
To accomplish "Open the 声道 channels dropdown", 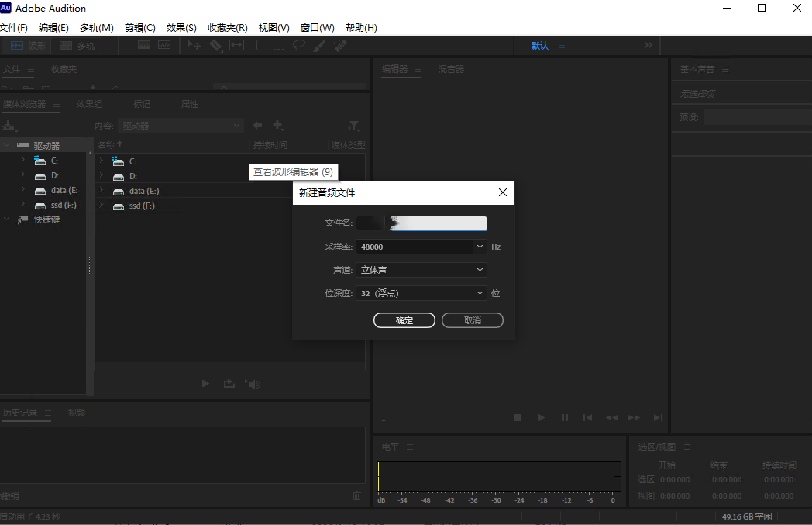I will (x=421, y=270).
